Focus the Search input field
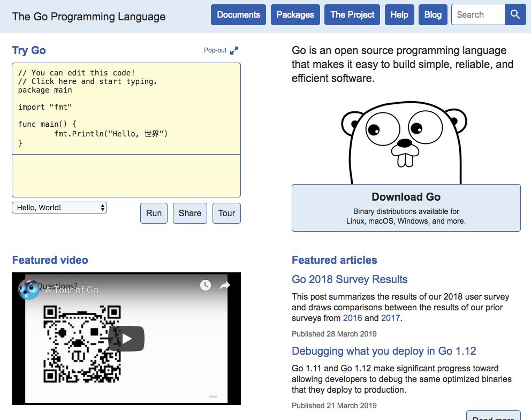This screenshot has width=531, height=420. (478, 14)
